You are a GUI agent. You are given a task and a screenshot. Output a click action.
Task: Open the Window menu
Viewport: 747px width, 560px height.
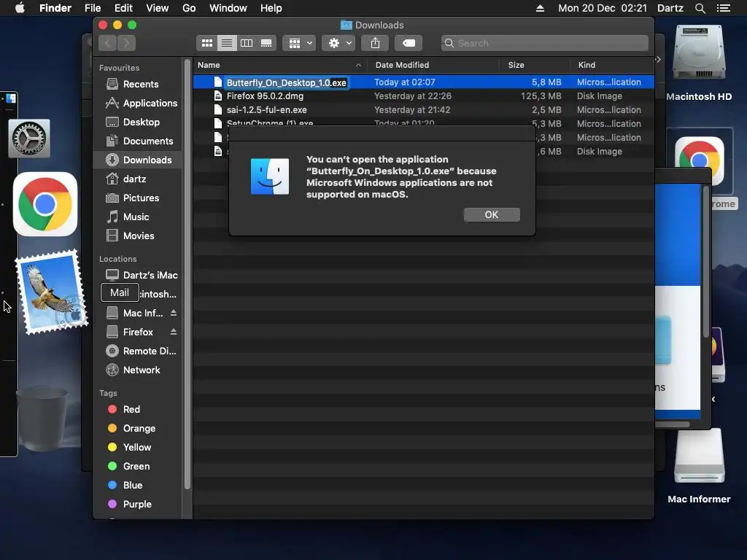click(228, 8)
